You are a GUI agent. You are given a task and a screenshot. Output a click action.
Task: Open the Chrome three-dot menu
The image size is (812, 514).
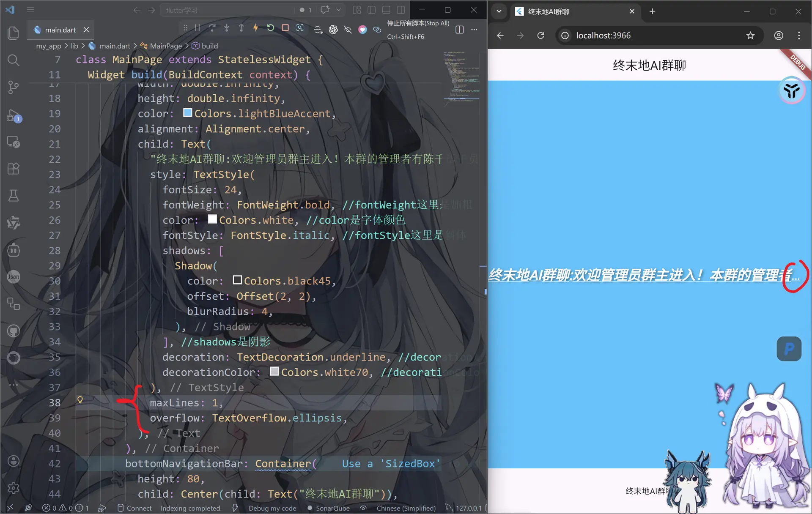[x=799, y=36]
